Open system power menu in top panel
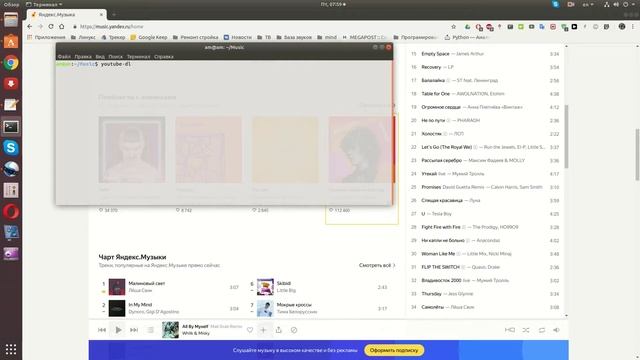640x360 pixels. click(x=629, y=4)
